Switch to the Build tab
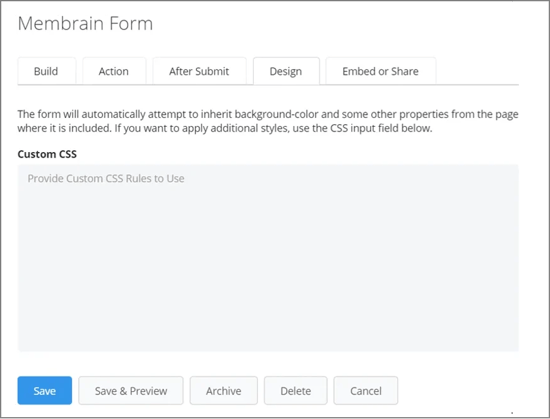This screenshot has width=550, height=419. click(x=46, y=71)
